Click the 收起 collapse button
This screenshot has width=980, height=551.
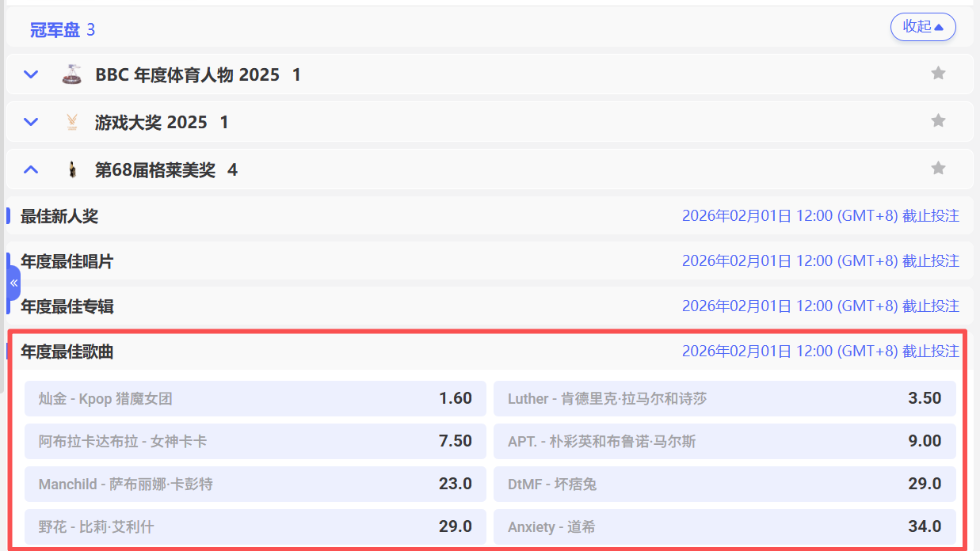(923, 27)
